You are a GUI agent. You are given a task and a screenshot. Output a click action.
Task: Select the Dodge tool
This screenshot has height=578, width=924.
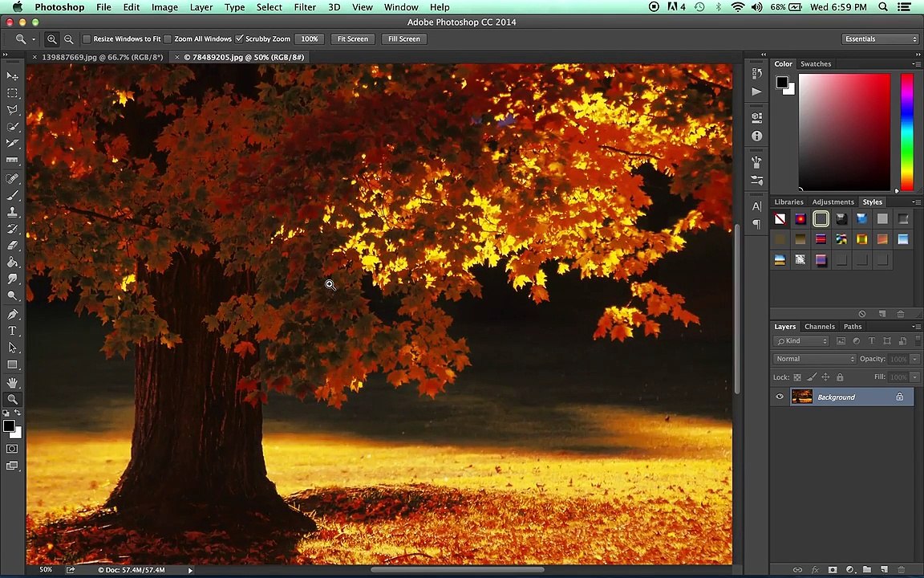pos(12,295)
